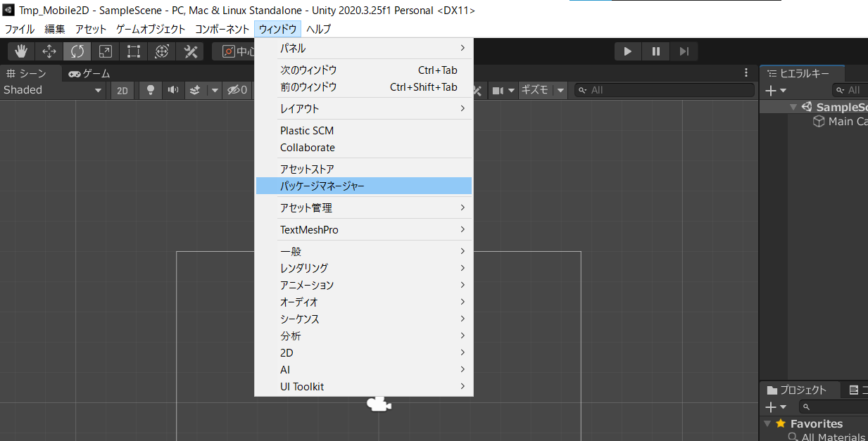Viewport: 868px width, 441px height.
Task: Open the custom editor tools button
Action: pos(190,51)
